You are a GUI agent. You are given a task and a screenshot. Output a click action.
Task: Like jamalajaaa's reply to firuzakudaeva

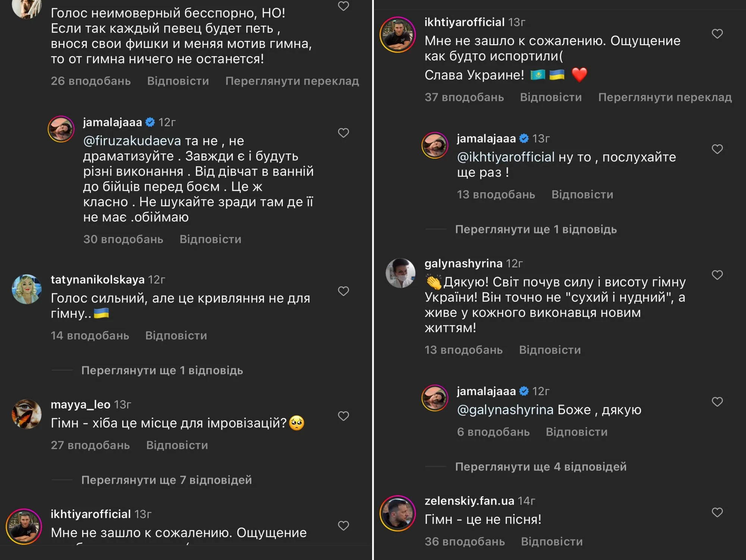click(343, 133)
